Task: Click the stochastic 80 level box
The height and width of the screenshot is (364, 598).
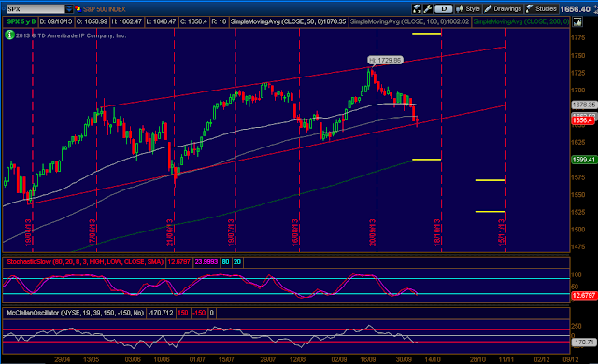Action: point(226,262)
